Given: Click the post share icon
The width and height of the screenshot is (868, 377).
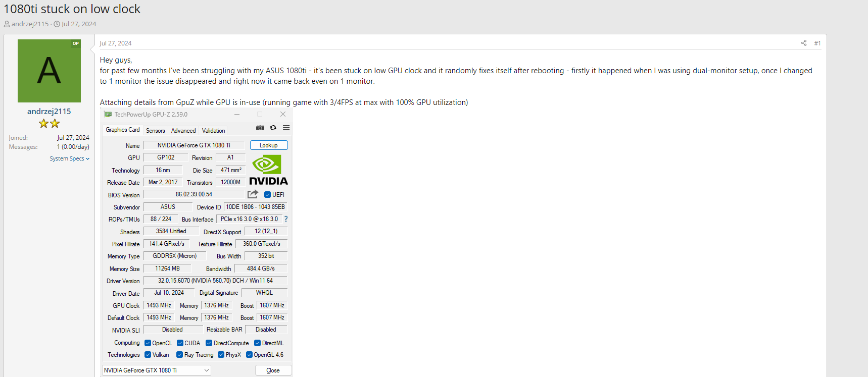Looking at the screenshot, I should pyautogui.click(x=803, y=43).
